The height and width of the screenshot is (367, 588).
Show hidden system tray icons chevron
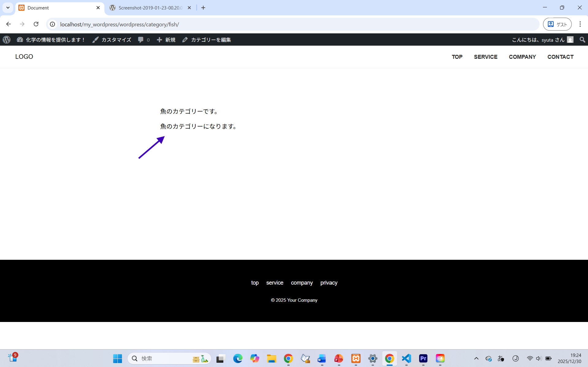tap(476, 358)
